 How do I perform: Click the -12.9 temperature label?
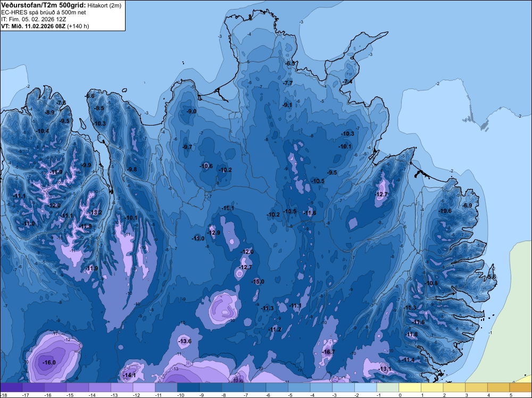point(213,233)
